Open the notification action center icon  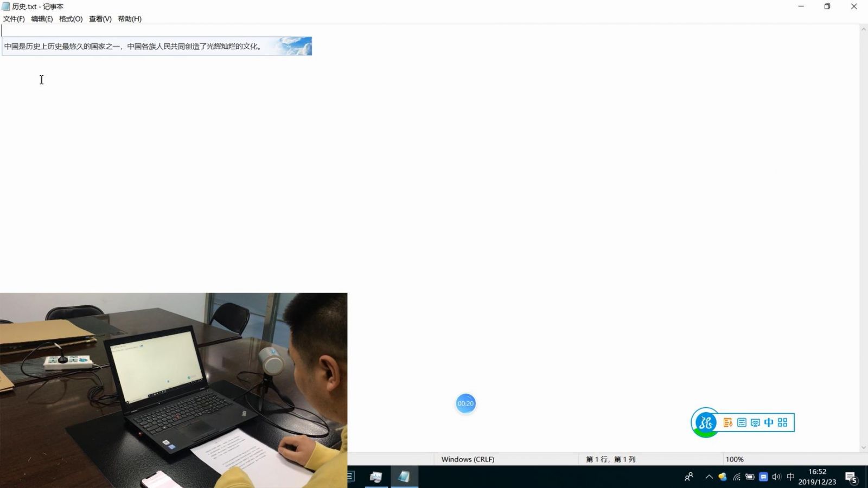click(851, 477)
